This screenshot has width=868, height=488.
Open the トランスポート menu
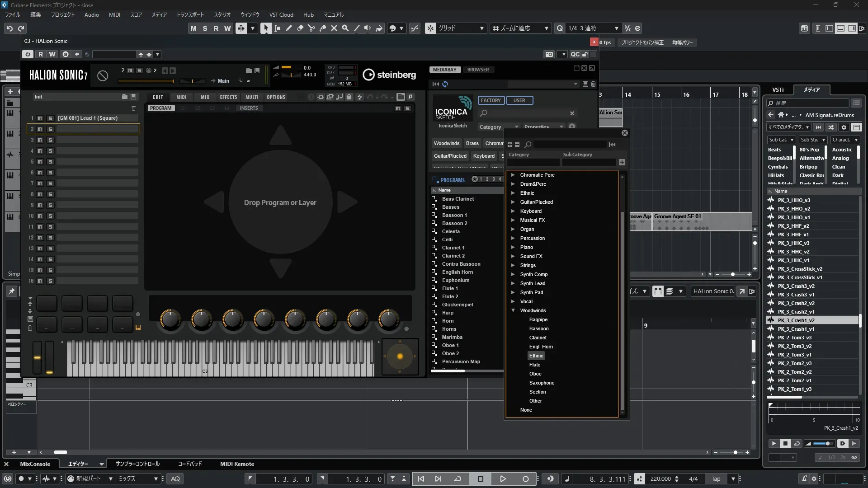(190, 14)
